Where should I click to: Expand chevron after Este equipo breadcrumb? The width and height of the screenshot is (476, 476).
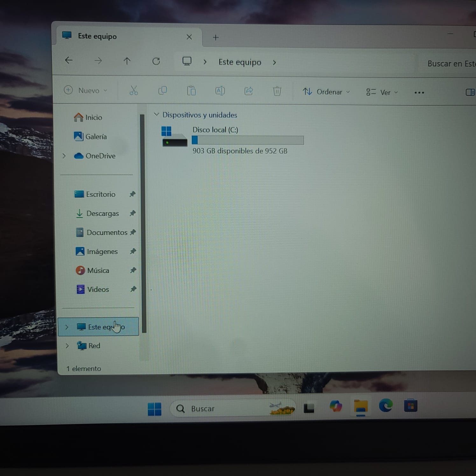pos(274,63)
